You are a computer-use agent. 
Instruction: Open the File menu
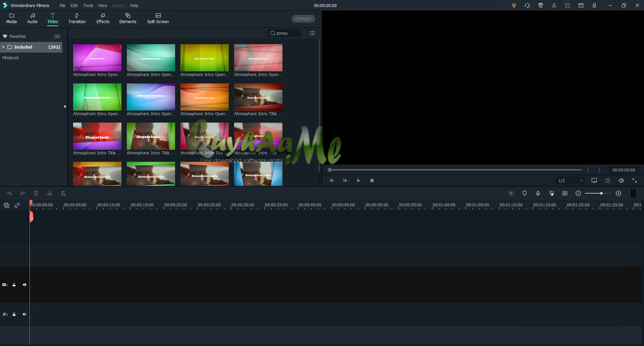tap(62, 6)
